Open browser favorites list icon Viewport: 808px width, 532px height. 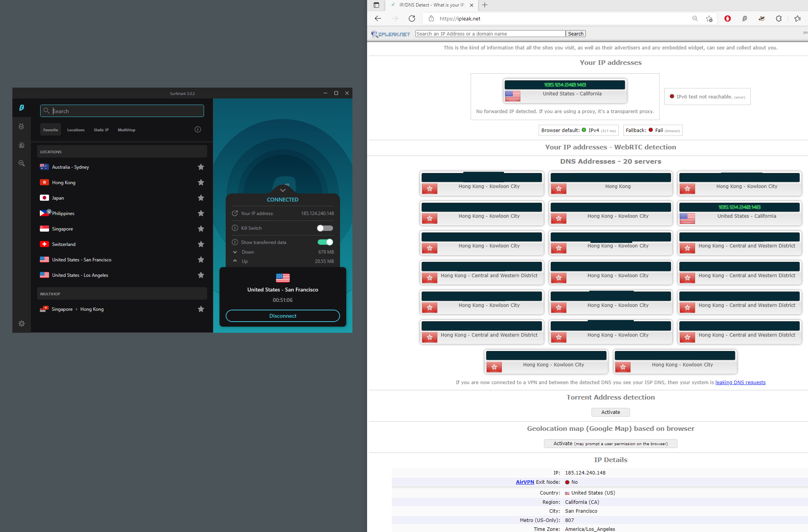(x=798, y=19)
